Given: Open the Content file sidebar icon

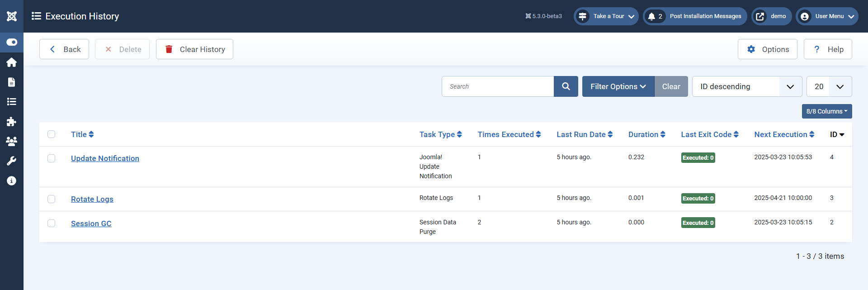Looking at the screenshot, I should click(x=12, y=82).
